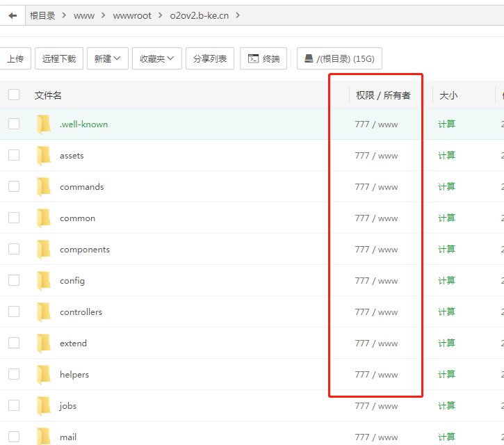The height and width of the screenshot is (445, 504).
Task: Open the jobs folder name
Action: [68, 406]
